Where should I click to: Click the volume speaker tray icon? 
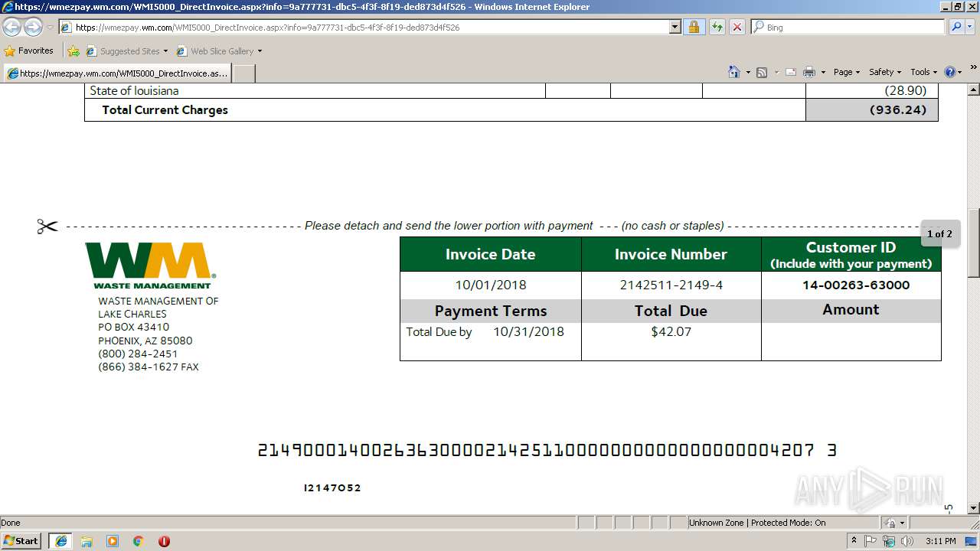click(907, 541)
